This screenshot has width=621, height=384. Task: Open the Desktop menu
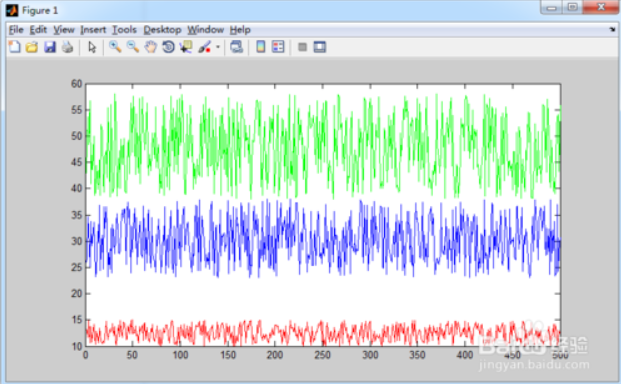[162, 30]
